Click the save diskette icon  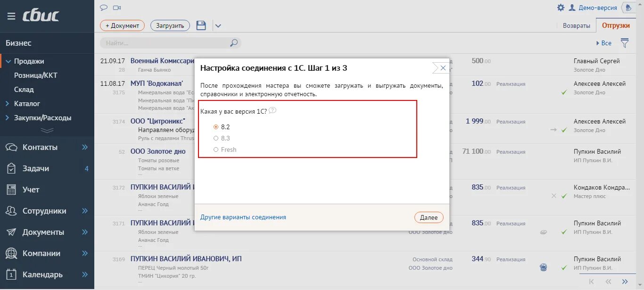coord(201,25)
